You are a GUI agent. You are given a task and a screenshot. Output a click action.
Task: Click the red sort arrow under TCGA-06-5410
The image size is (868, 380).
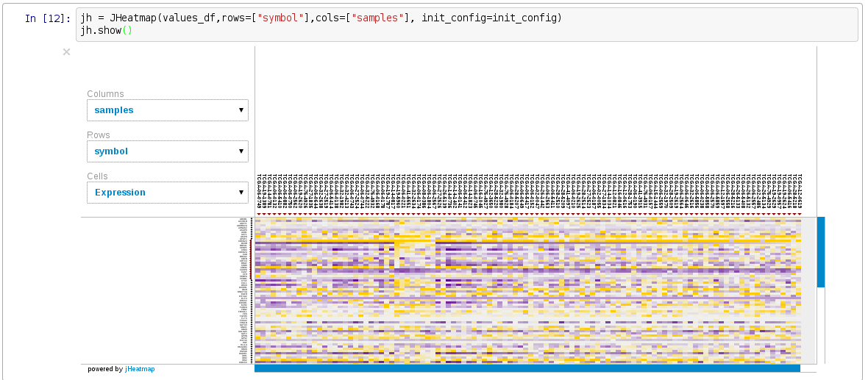click(x=280, y=214)
